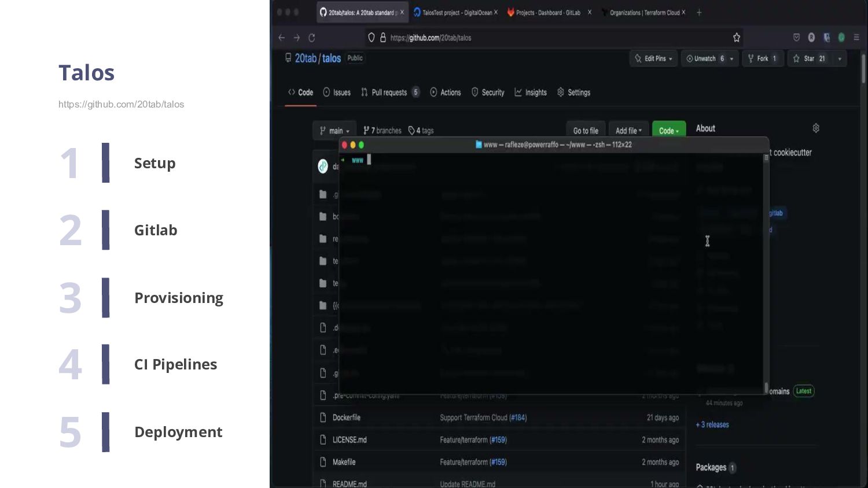868x488 pixels.
Task: Expand the Star lists dropdown arrow
Action: point(840,58)
